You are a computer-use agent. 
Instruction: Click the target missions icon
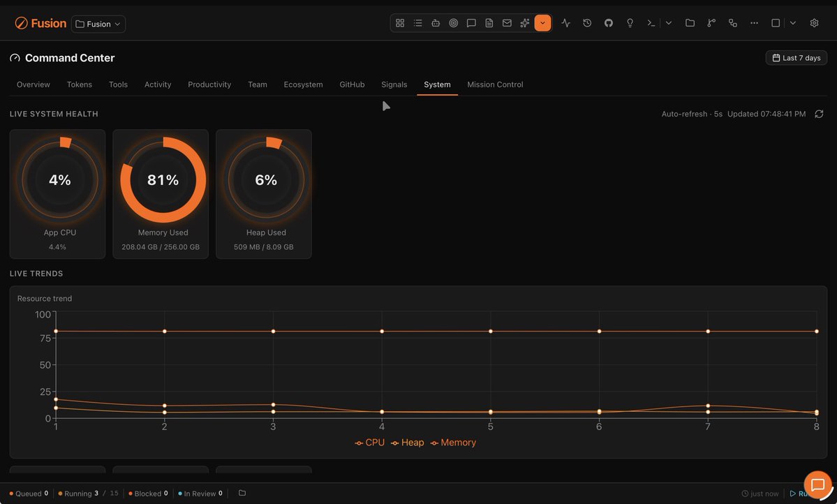point(453,23)
